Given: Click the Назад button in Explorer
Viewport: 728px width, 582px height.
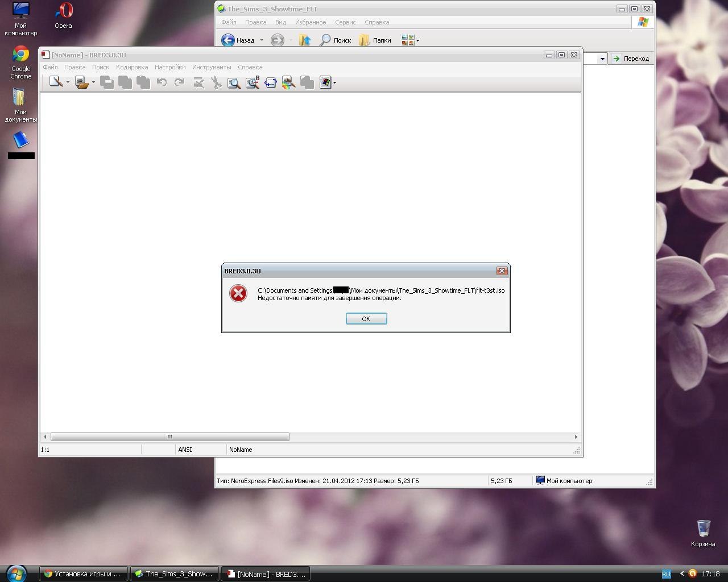Looking at the screenshot, I should tap(239, 40).
